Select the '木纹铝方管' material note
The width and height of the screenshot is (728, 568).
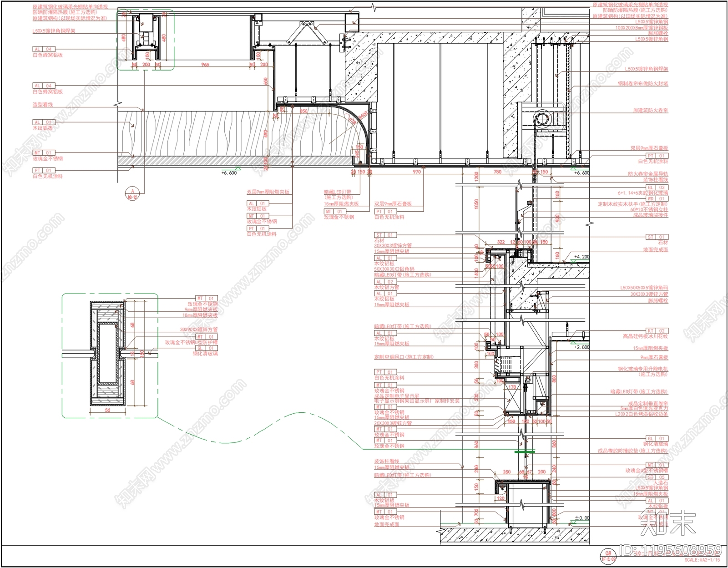(x=387, y=288)
